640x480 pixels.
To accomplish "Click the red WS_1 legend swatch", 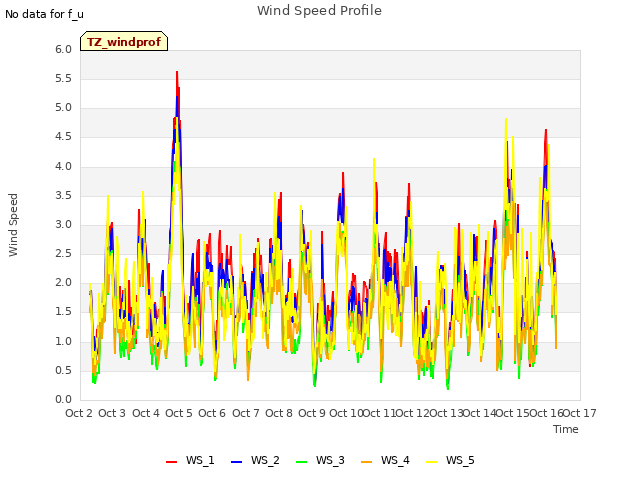I will (x=171, y=461).
